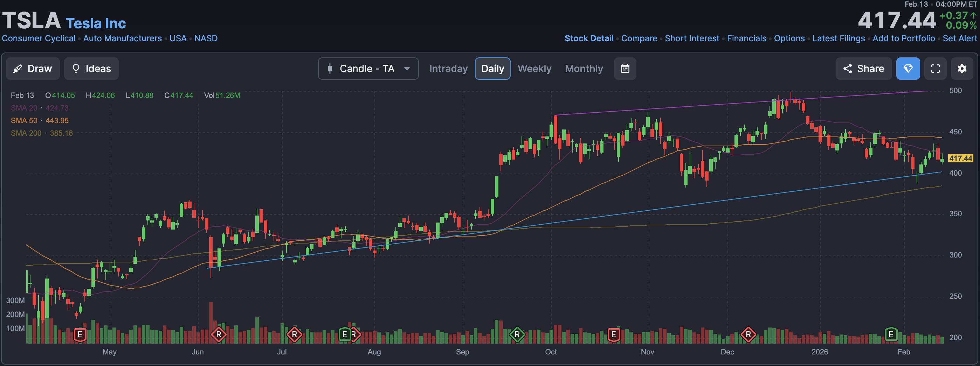The height and width of the screenshot is (366, 980).
Task: Click the green E earnings marker before August
Action: point(345,335)
